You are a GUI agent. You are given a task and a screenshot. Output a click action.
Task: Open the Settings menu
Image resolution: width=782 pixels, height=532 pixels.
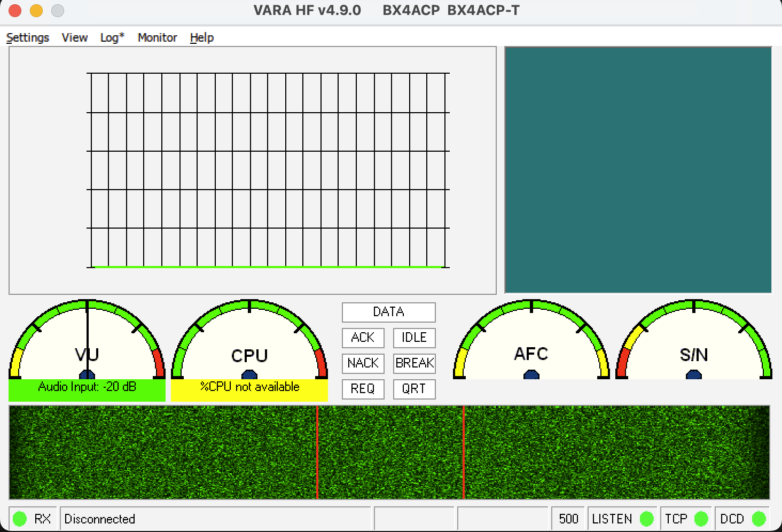28,37
